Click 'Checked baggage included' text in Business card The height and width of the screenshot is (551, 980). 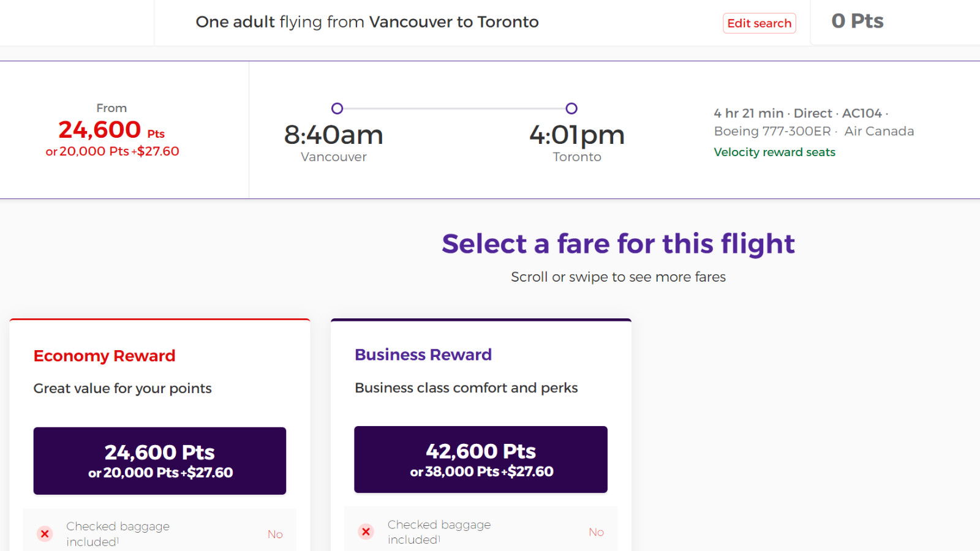[439, 531]
